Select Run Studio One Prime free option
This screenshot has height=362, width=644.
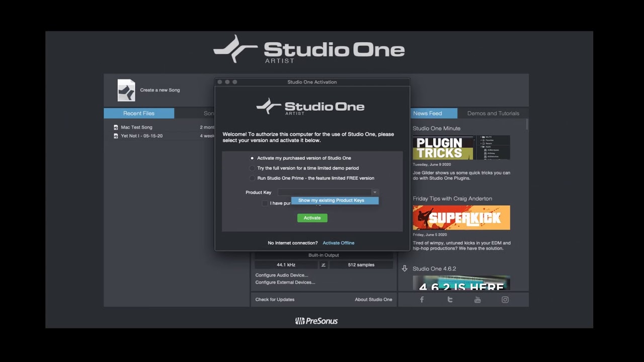(252, 178)
